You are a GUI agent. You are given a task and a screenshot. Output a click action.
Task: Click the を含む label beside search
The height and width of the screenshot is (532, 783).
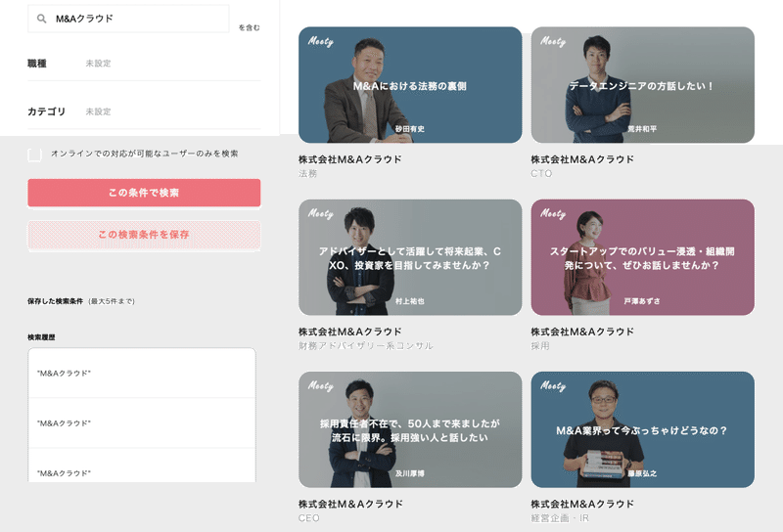pos(250,28)
